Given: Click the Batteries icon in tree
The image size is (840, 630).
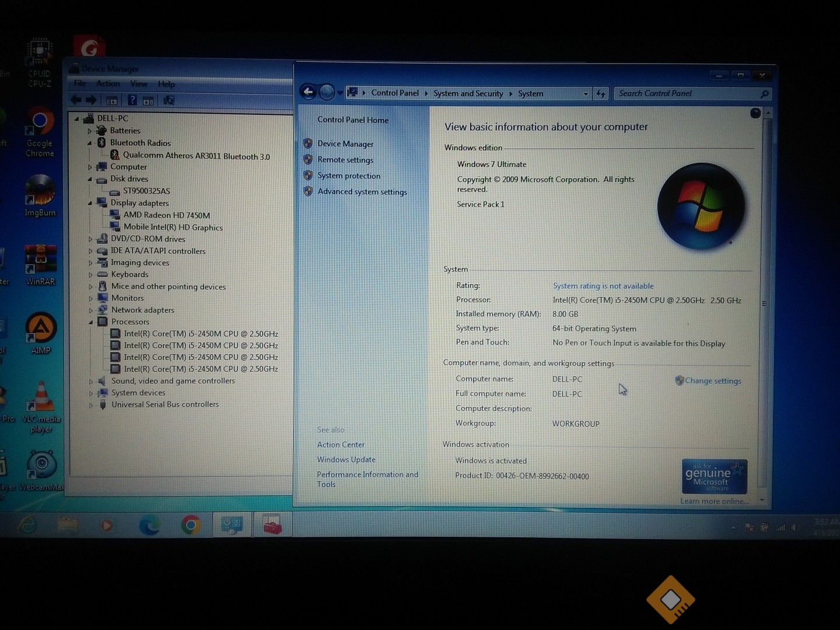Looking at the screenshot, I should pos(101,130).
